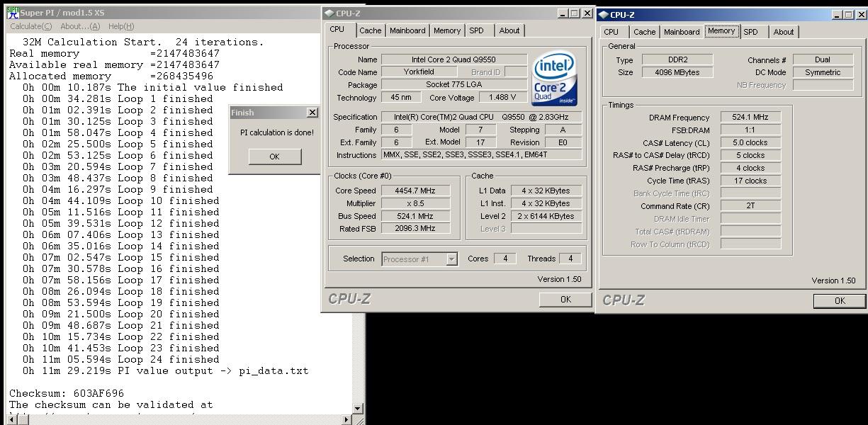This screenshot has width=868, height=425.
Task: Click Super PI horizontal scrollbar left arrow
Action: point(13,419)
